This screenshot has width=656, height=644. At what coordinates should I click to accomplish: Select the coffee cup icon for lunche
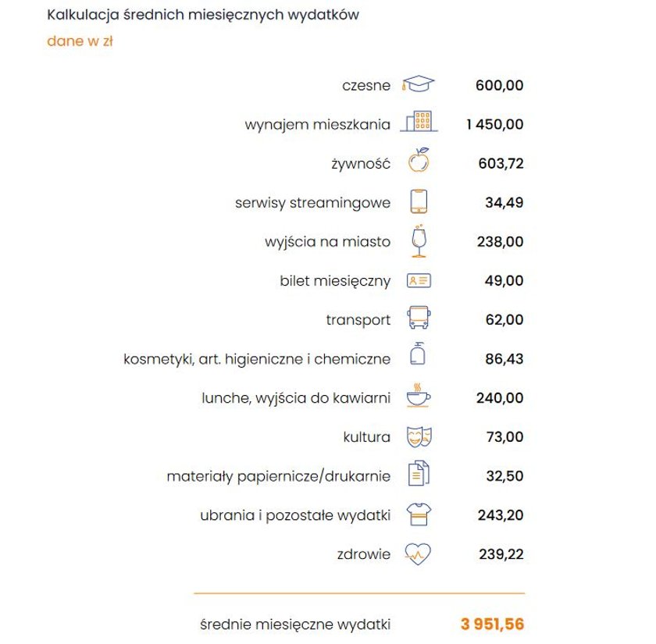[419, 395]
